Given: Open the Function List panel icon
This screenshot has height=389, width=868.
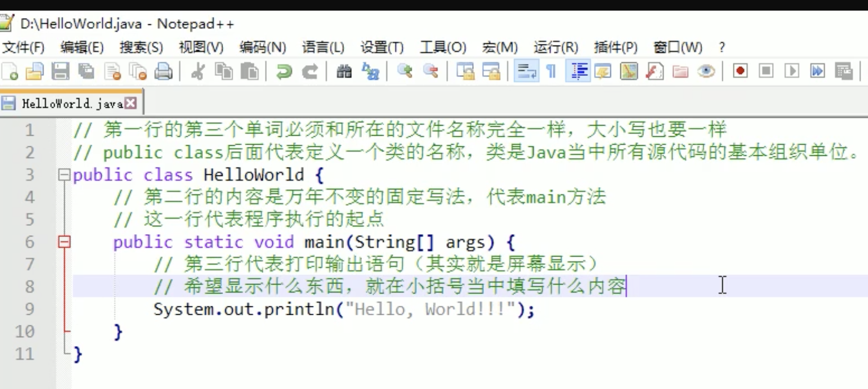Looking at the screenshot, I should click(x=655, y=71).
